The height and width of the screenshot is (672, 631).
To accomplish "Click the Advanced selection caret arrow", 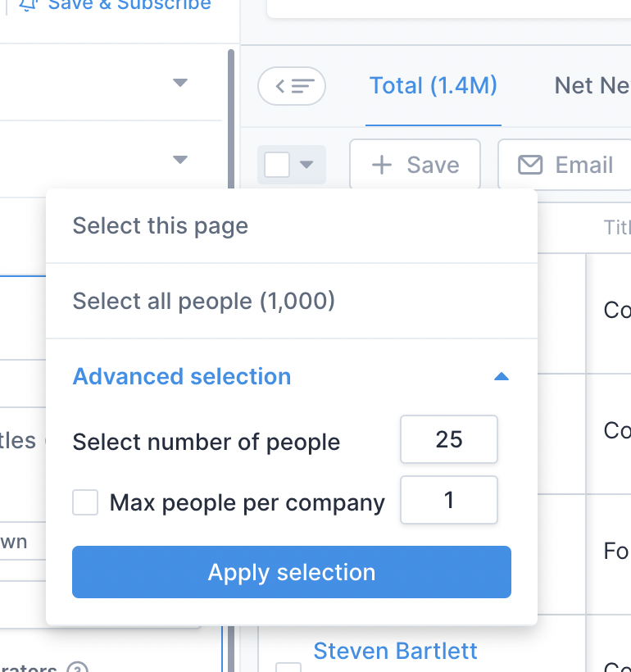I will (502, 377).
